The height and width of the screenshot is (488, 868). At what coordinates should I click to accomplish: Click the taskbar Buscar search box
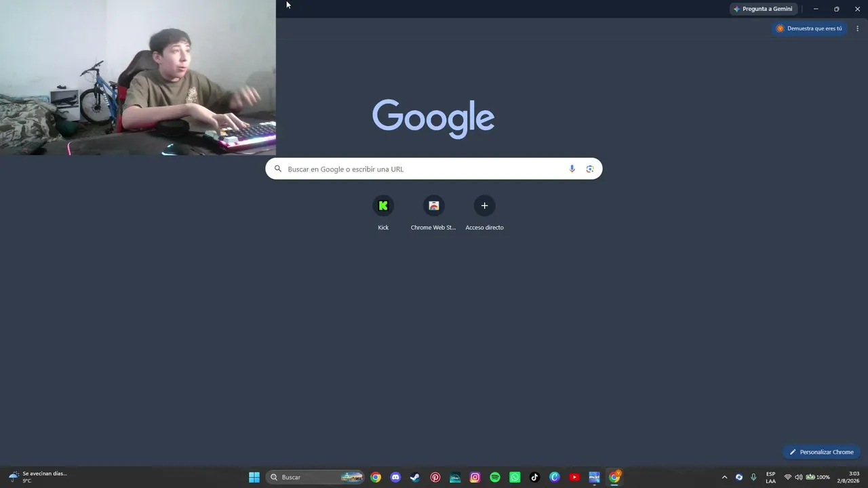tap(315, 477)
